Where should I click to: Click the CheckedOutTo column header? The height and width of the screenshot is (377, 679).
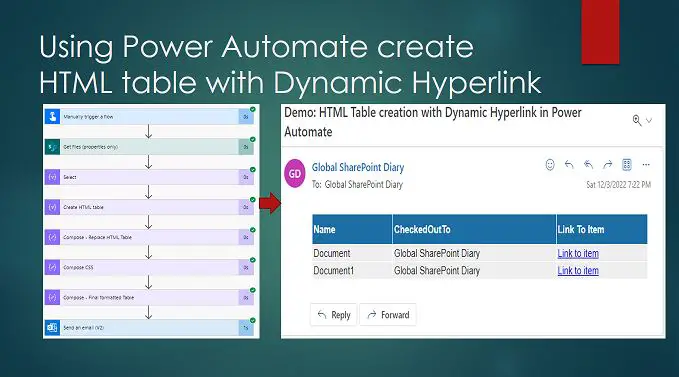point(474,229)
